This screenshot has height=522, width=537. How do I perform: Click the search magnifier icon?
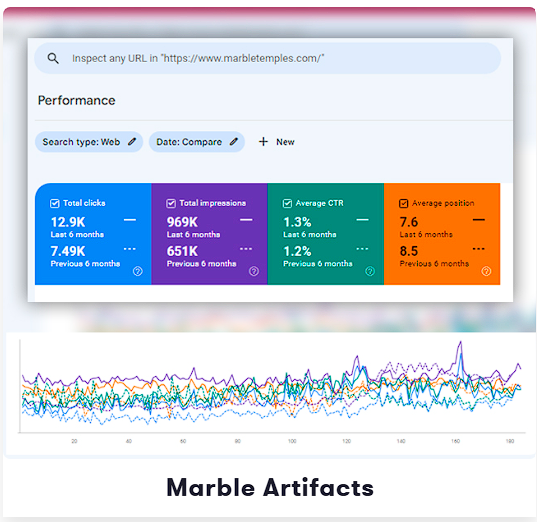[53, 58]
